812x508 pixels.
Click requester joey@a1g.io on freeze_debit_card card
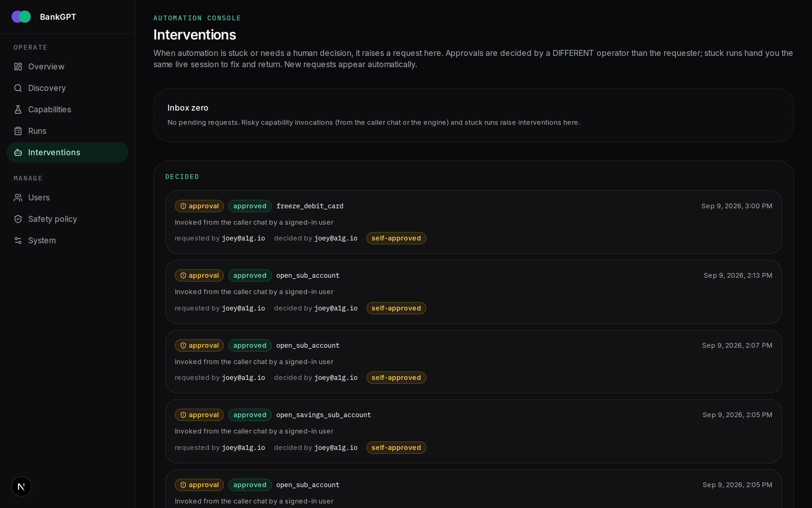[243, 238]
